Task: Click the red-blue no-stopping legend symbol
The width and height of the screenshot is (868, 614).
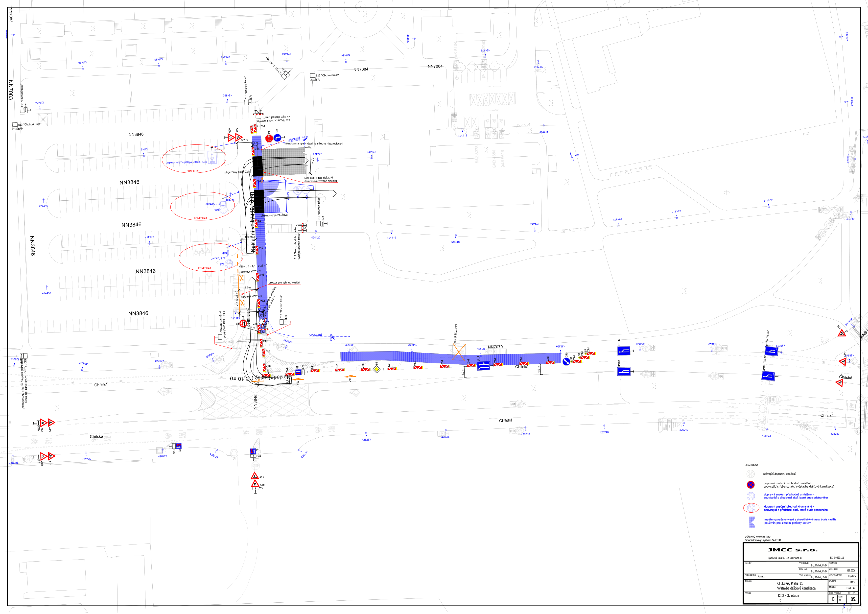Action: click(x=751, y=485)
